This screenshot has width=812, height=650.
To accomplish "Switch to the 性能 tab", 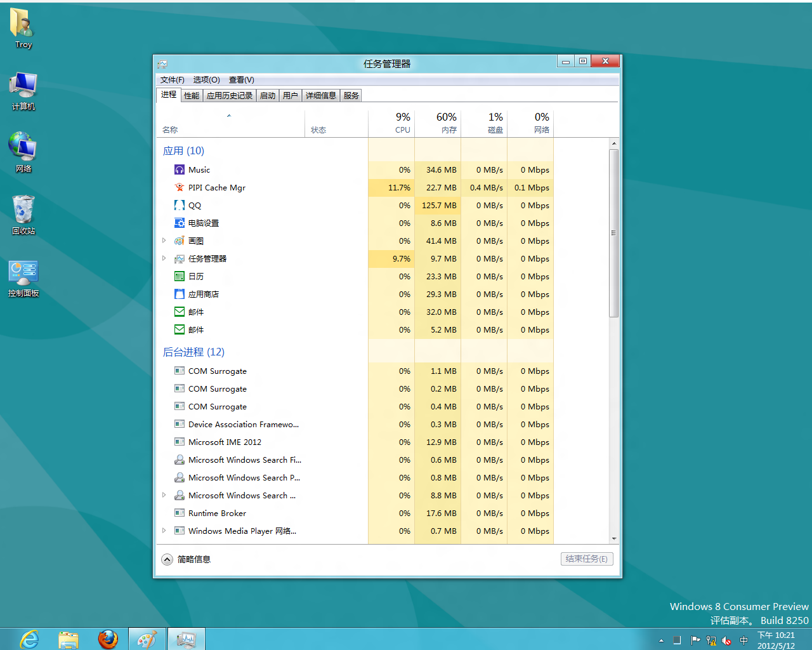I will click(192, 95).
